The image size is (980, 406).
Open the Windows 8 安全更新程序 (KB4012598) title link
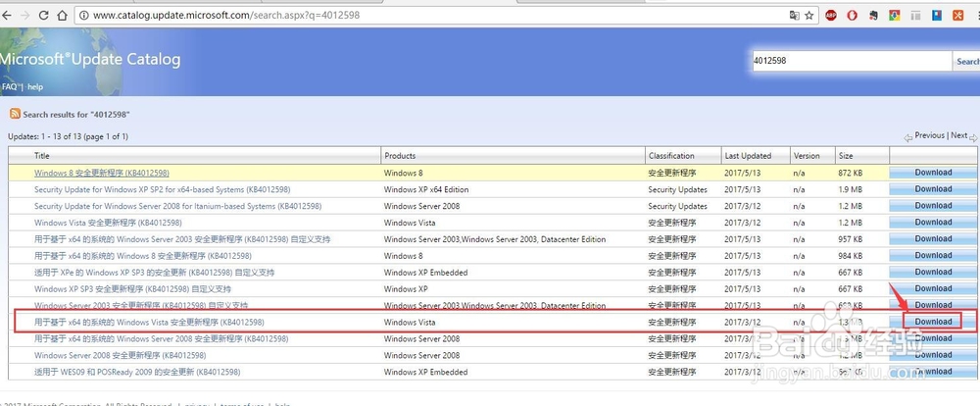101,173
